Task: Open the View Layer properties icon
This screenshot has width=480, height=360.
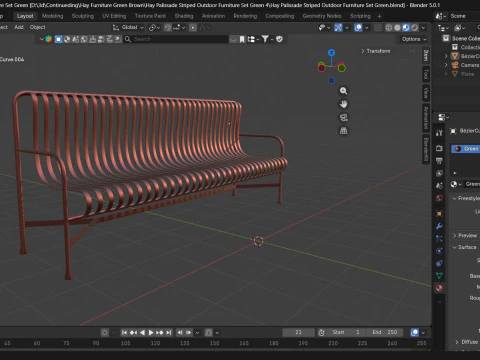Action: click(439, 173)
